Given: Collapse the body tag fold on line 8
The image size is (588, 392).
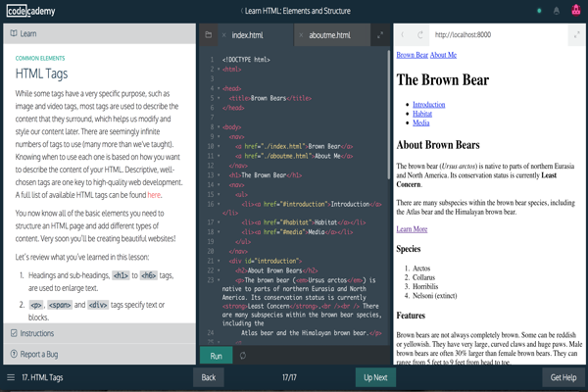Looking at the screenshot, I should [x=219, y=126].
